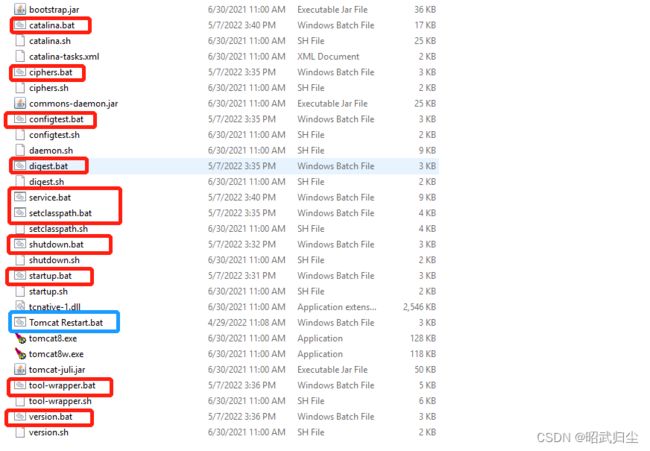Screen dimensions: 650x451
Task: Click the configtest.sh file icon
Action: click(x=20, y=135)
